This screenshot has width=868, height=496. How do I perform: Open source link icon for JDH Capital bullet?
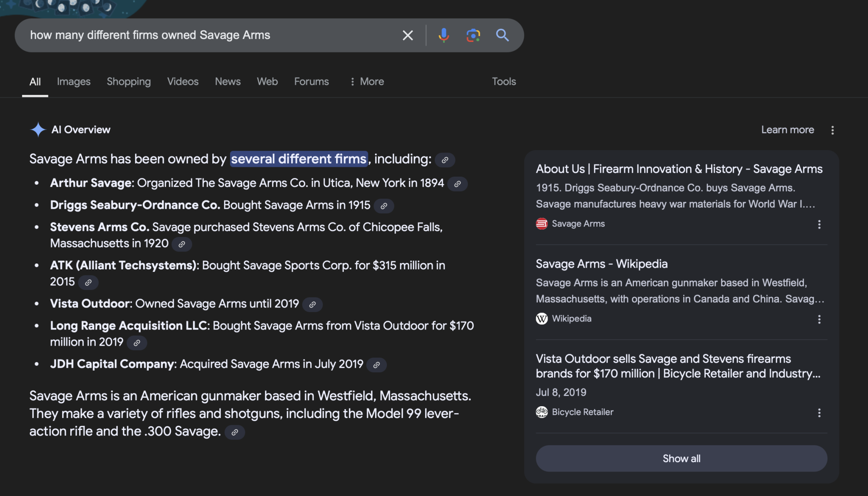tap(376, 365)
